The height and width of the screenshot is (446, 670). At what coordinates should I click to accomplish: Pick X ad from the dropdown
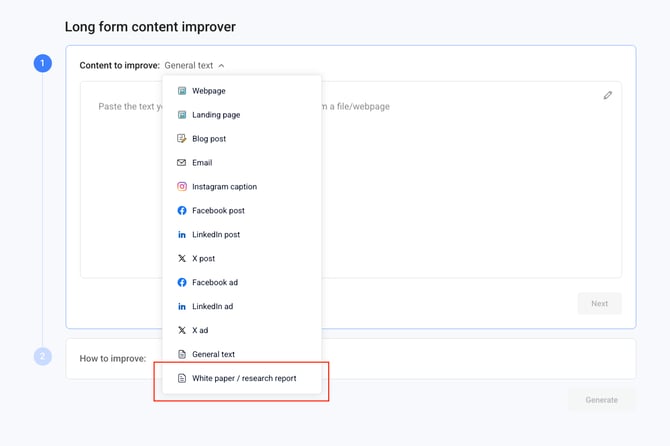(200, 331)
